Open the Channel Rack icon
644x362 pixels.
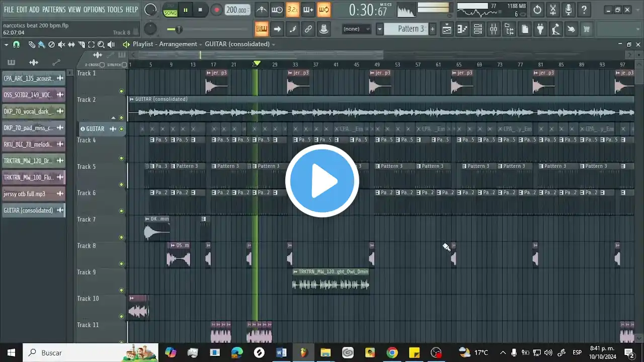coord(478,29)
